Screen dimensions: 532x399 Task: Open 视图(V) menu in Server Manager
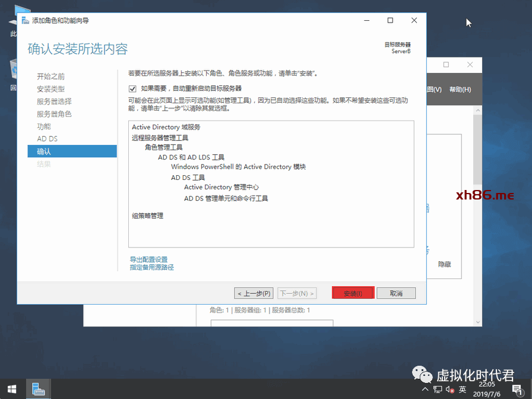point(434,90)
